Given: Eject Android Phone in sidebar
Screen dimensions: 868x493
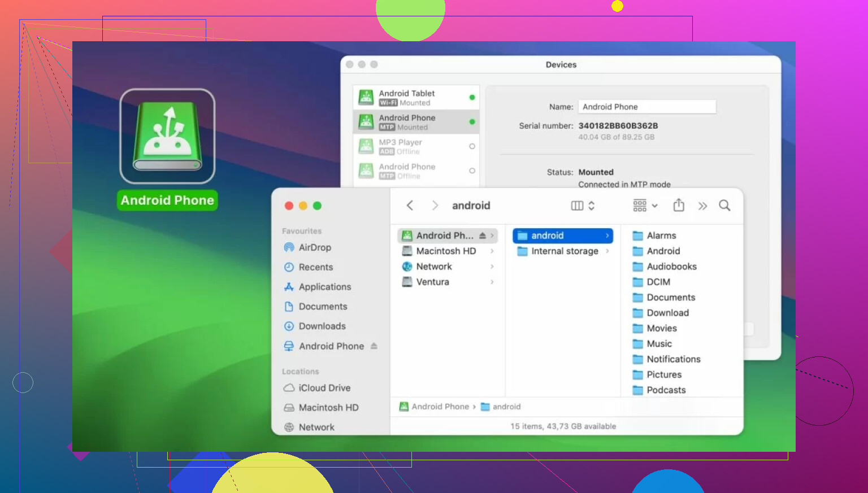Looking at the screenshot, I should 374,346.
